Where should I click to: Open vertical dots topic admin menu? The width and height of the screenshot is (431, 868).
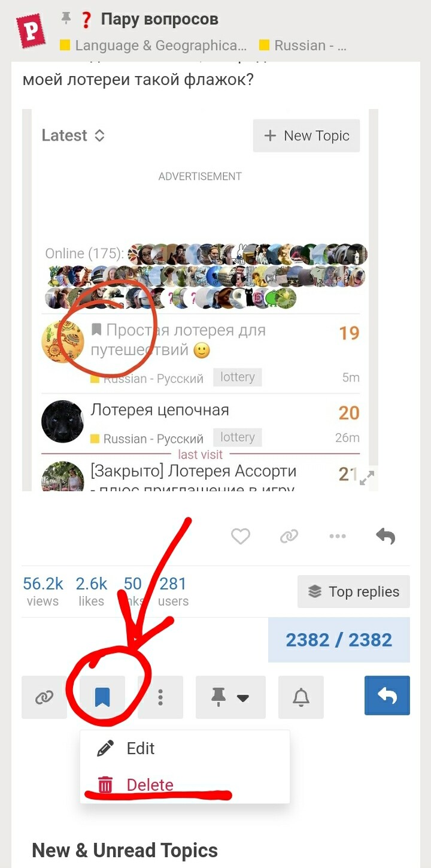[160, 697]
